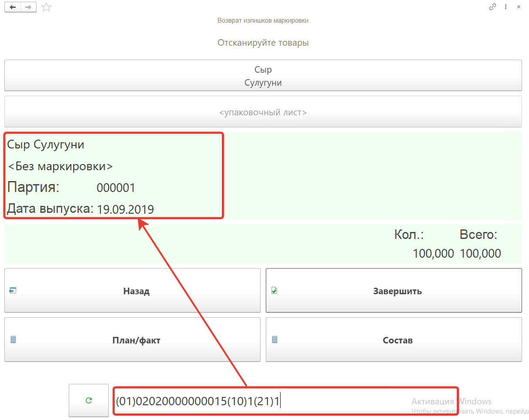Image resolution: width=529 pixels, height=420 pixels.
Task: Select the Сыр Сулугуни product button
Action: coord(263,76)
